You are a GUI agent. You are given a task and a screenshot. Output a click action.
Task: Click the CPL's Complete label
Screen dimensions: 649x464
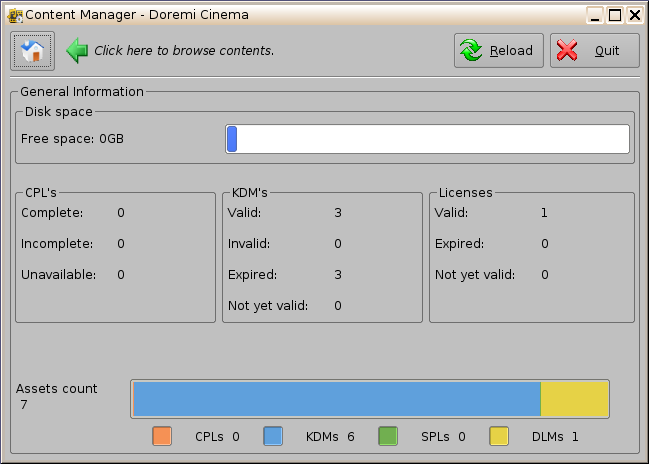click(52, 213)
